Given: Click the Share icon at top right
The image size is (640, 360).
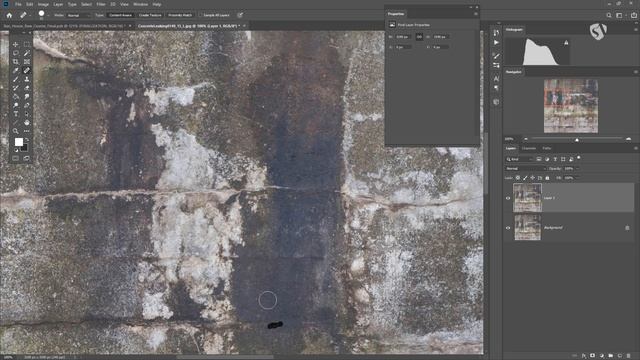Looking at the screenshot, I should tap(634, 15).
